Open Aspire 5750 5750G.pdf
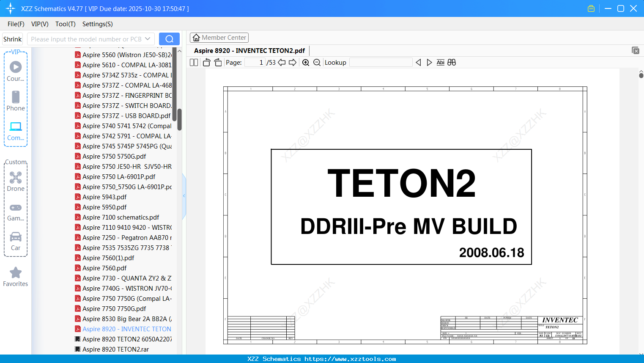The image size is (644, 363). click(110, 157)
